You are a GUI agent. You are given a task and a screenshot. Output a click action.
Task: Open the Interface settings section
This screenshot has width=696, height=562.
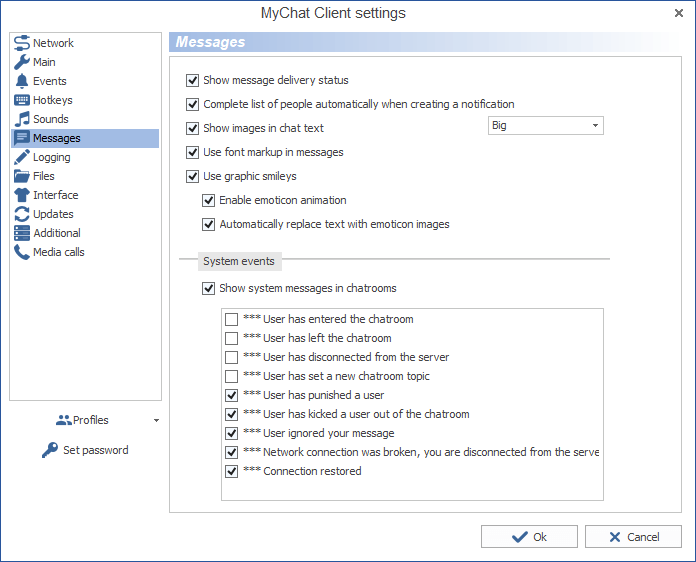click(x=55, y=195)
